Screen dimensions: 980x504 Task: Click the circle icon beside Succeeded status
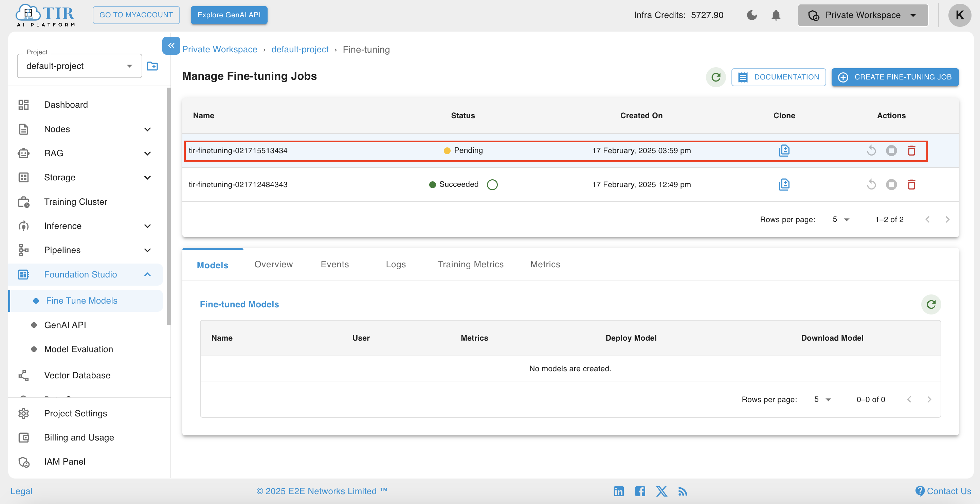pos(492,184)
